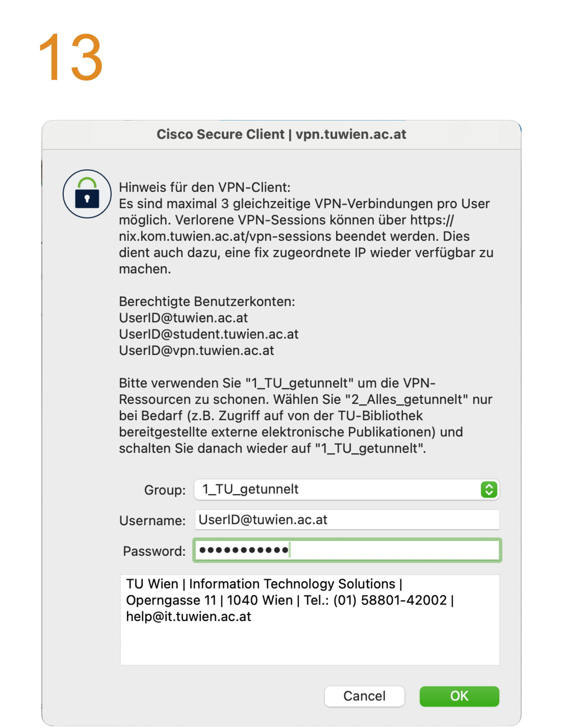Click the UserID@vpn.tuwien.ac.at account line
Screen dimensions: 563x728
click(196, 351)
